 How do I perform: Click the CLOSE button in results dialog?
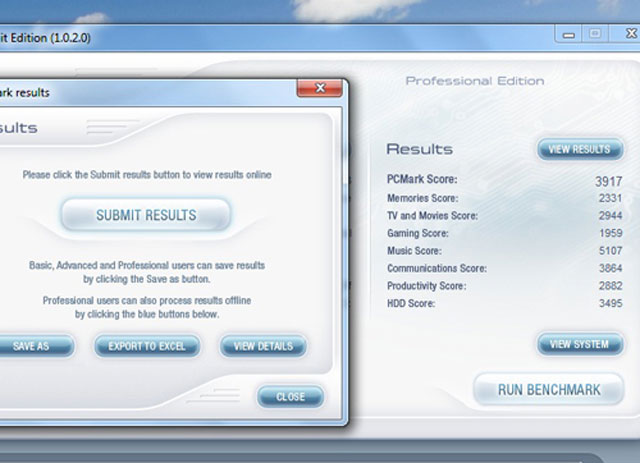[291, 396]
